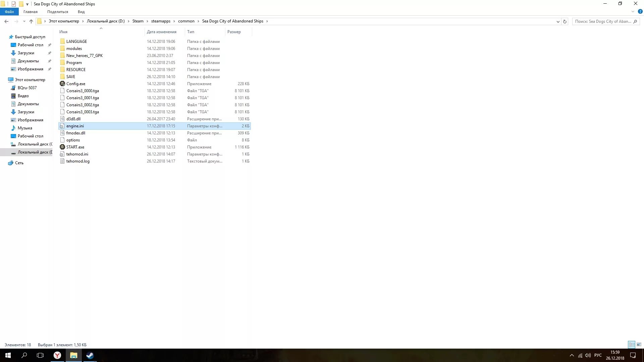Select the SAVE folder
This screenshot has width=644, height=362.
point(70,77)
